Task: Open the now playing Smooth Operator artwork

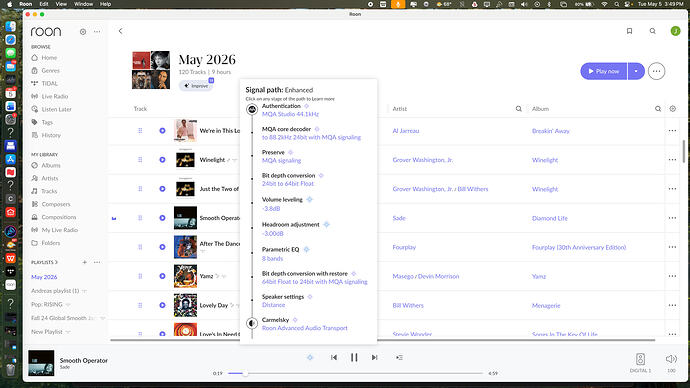Action: click(41, 363)
